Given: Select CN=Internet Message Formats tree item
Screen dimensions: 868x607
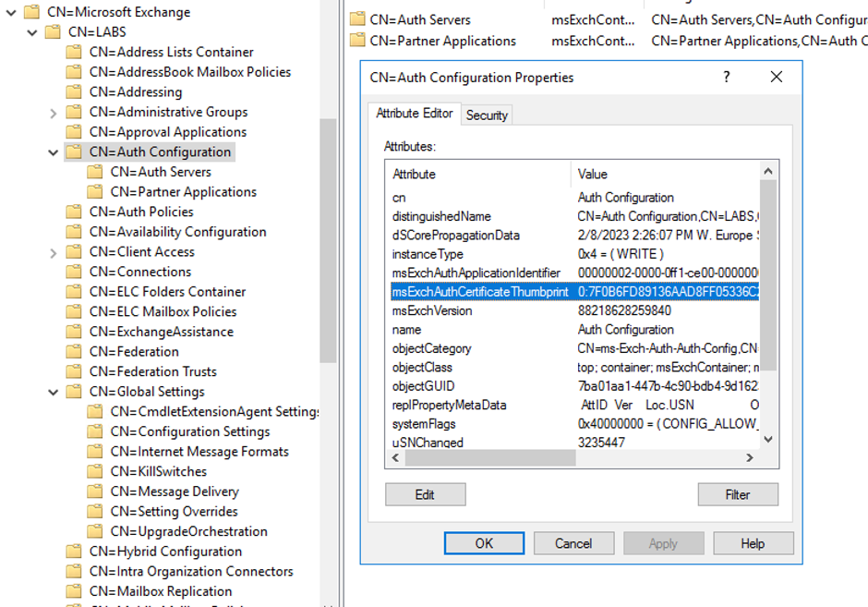Looking at the screenshot, I should tap(199, 452).
